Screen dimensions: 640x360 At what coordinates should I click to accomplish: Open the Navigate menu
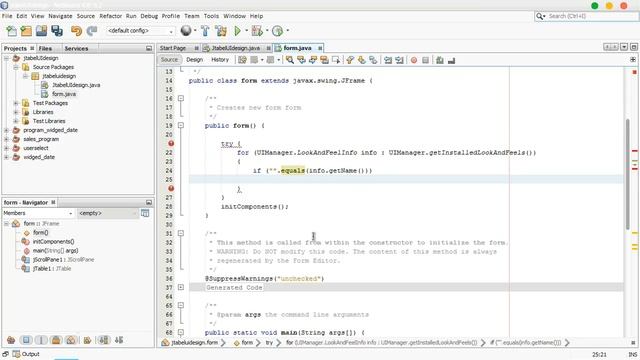coord(60,16)
